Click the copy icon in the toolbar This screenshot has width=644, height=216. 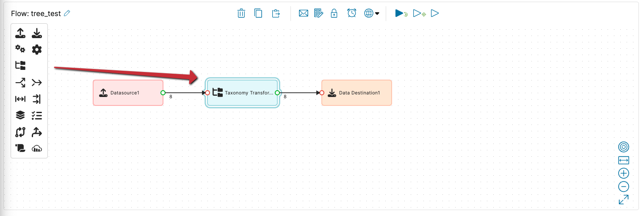[258, 13]
